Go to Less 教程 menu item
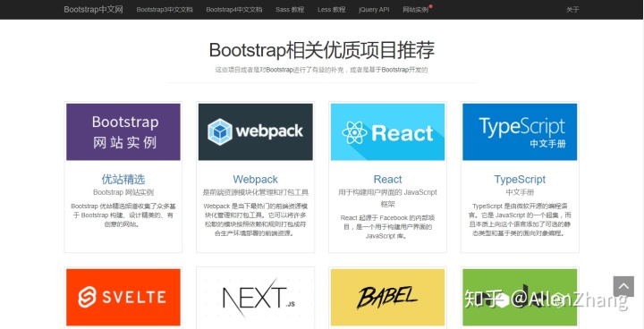Viewport: 644px width, 329px height. click(x=332, y=10)
